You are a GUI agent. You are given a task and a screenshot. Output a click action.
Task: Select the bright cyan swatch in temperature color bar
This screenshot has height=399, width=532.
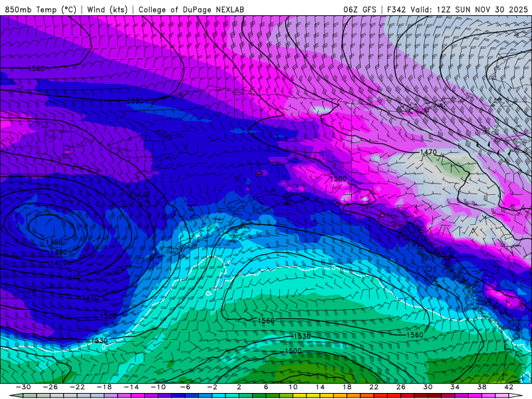point(219,396)
